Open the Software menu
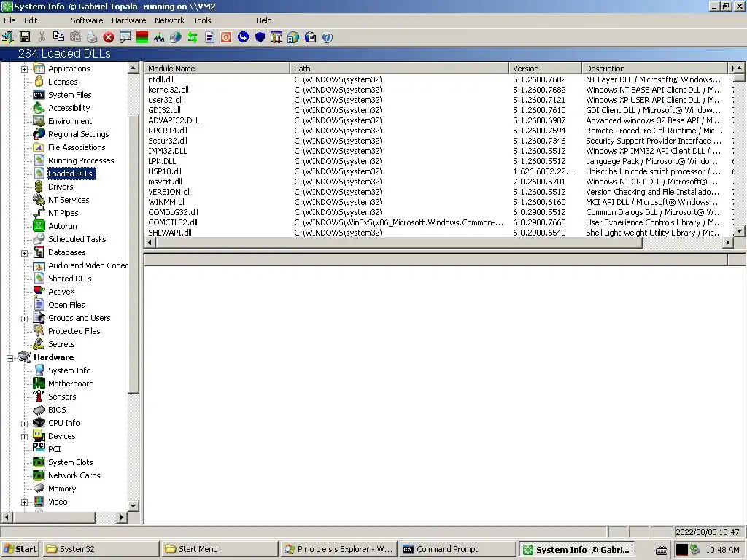Image resolution: width=747 pixels, height=560 pixels. coord(87,20)
